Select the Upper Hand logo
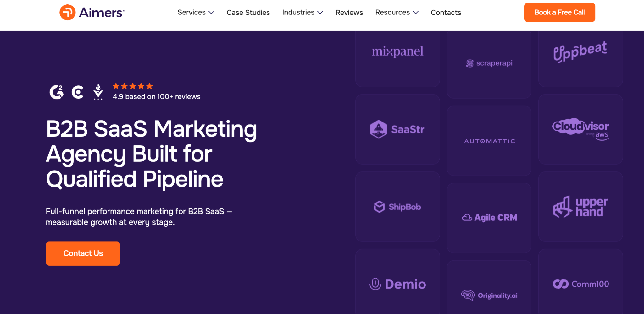This screenshot has height=314, width=644. coord(580,207)
